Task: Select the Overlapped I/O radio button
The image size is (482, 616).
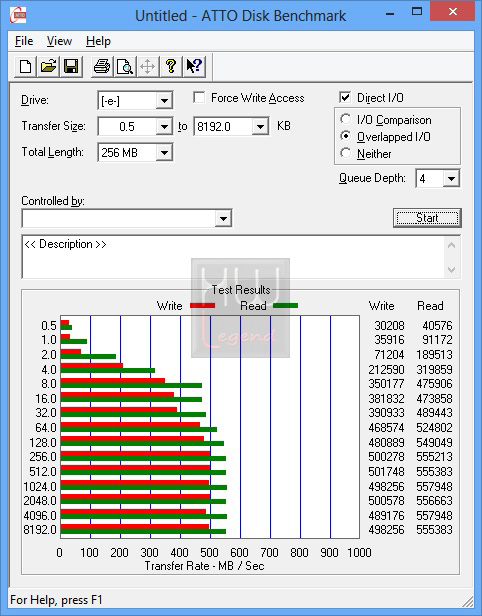Action: (x=345, y=136)
